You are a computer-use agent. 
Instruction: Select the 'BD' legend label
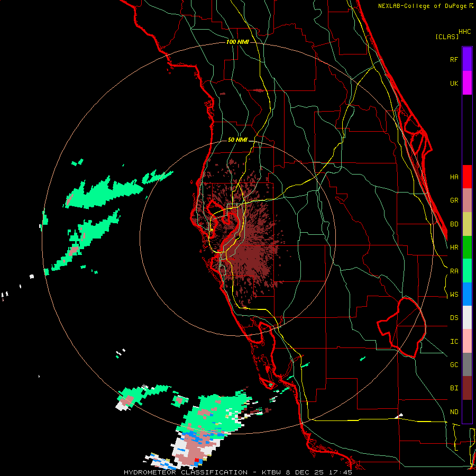coord(454,224)
